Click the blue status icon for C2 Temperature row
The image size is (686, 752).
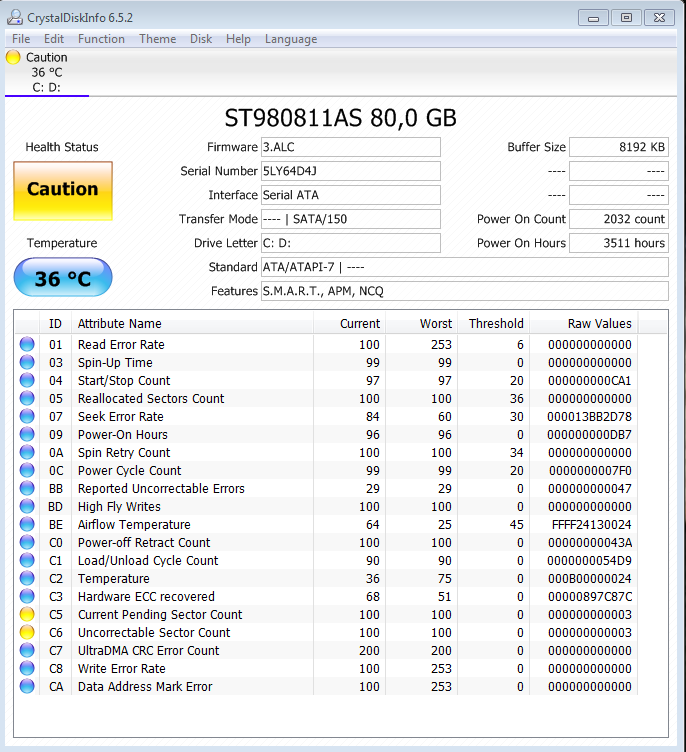click(x=27, y=578)
